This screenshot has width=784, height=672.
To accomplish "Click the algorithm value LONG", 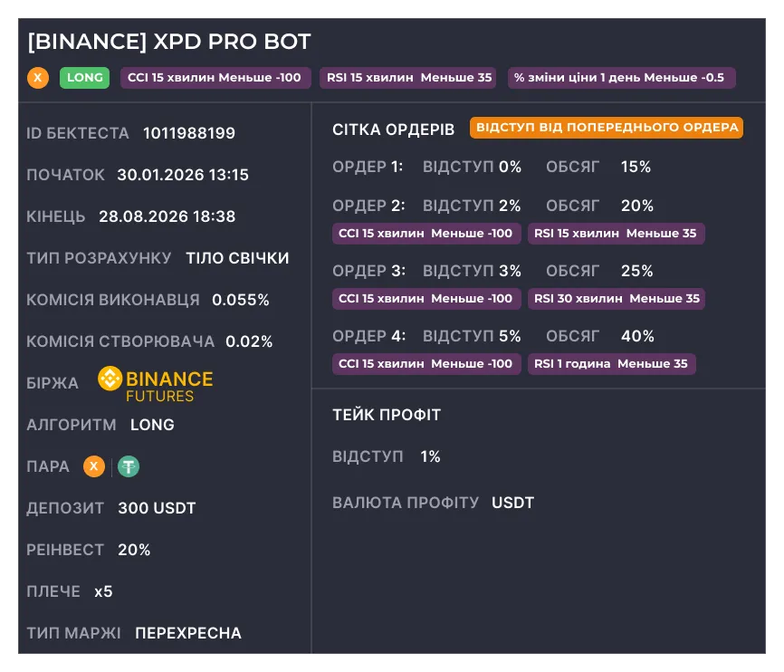I will pos(152,425).
